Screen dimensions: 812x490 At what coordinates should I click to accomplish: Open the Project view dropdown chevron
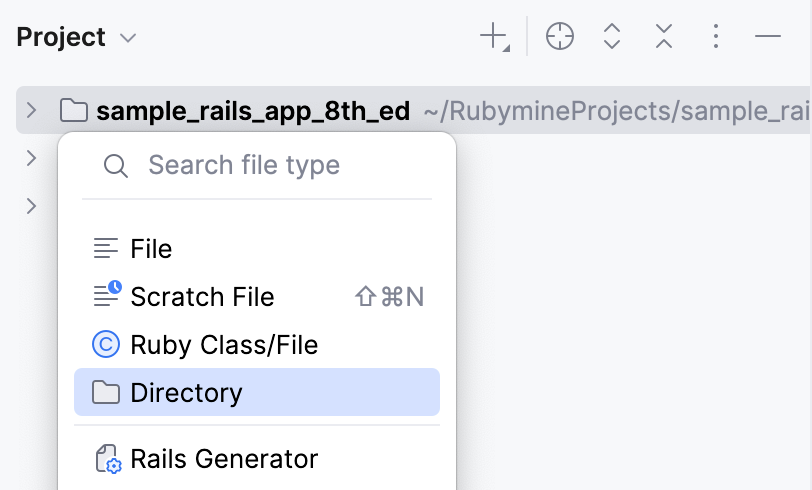128,38
